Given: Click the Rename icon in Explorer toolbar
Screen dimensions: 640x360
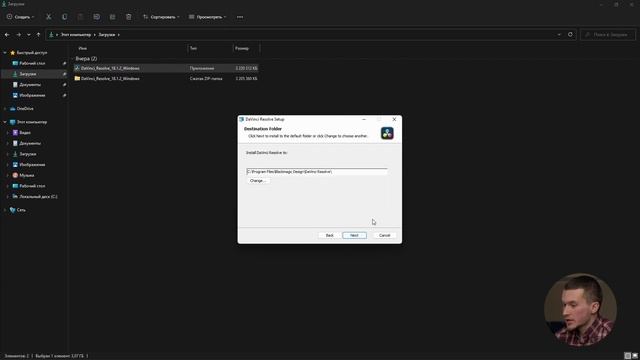Looking at the screenshot, I should [x=96, y=17].
